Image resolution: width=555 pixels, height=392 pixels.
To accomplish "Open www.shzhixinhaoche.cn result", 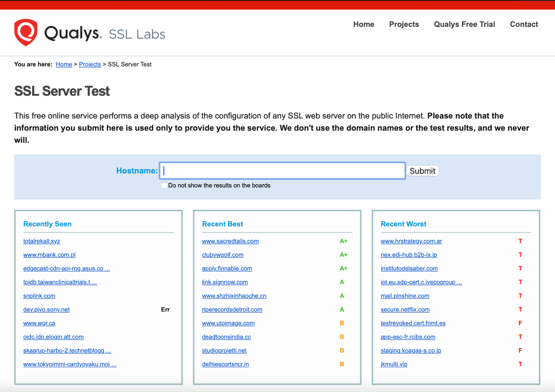I will tap(234, 296).
